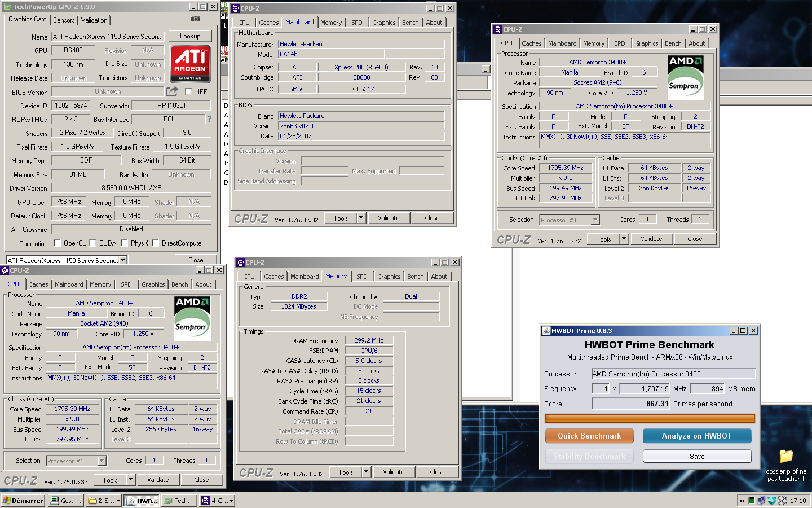Viewport: 812px width, 508px height.
Task: Open Tools dropdown arrow in upper-right CPU-Z window
Action: pyautogui.click(x=624, y=239)
